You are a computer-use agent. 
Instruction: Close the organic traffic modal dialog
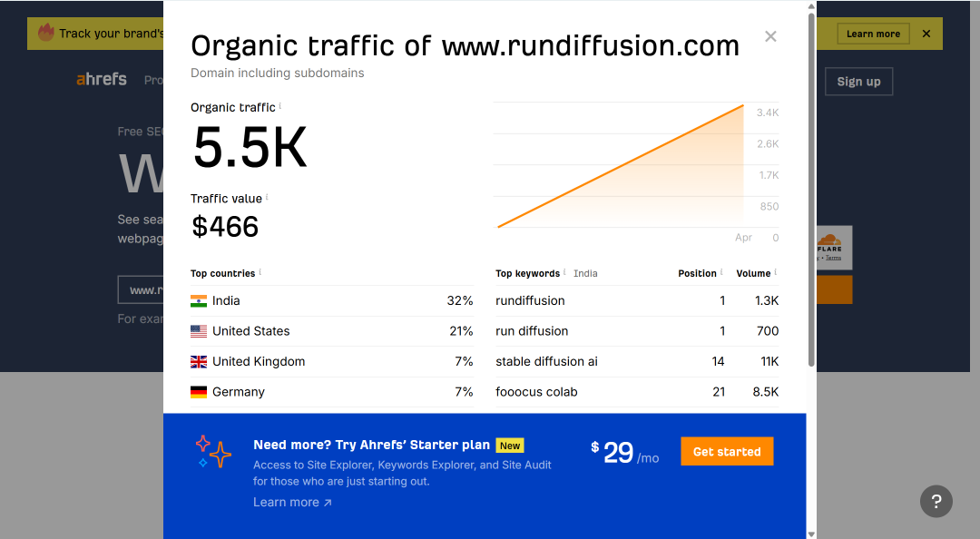point(770,37)
